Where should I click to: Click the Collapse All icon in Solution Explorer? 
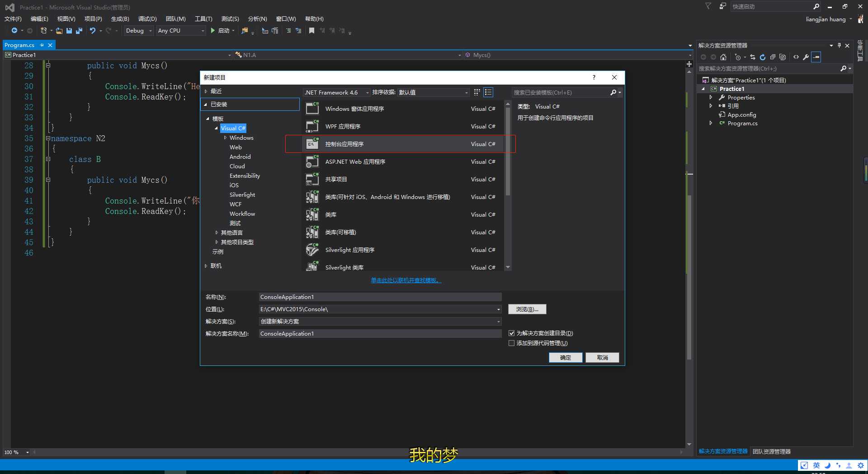[x=773, y=57]
